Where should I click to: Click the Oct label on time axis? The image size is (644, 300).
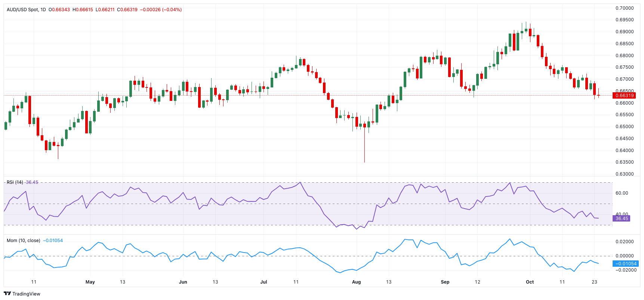tap(530, 282)
